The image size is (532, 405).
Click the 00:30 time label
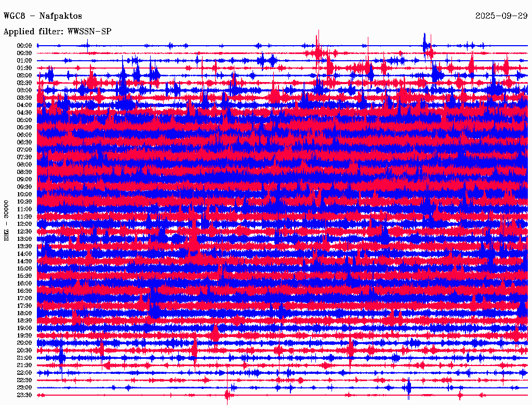pos(24,53)
